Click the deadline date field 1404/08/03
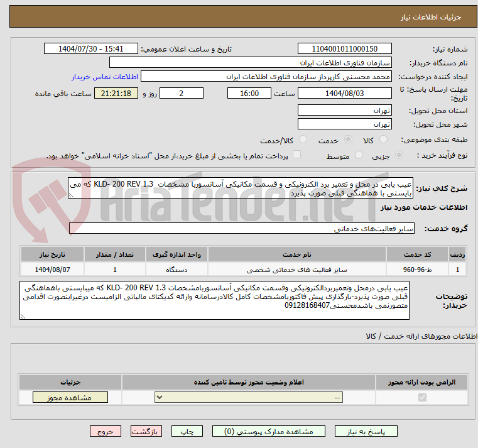 [x=344, y=94]
